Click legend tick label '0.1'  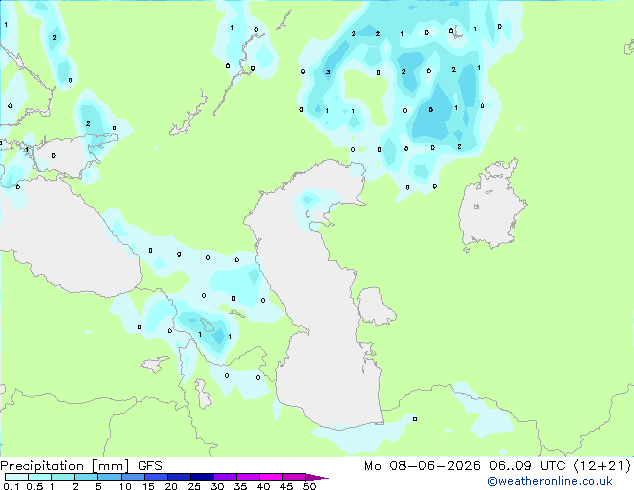pyautogui.click(x=11, y=486)
